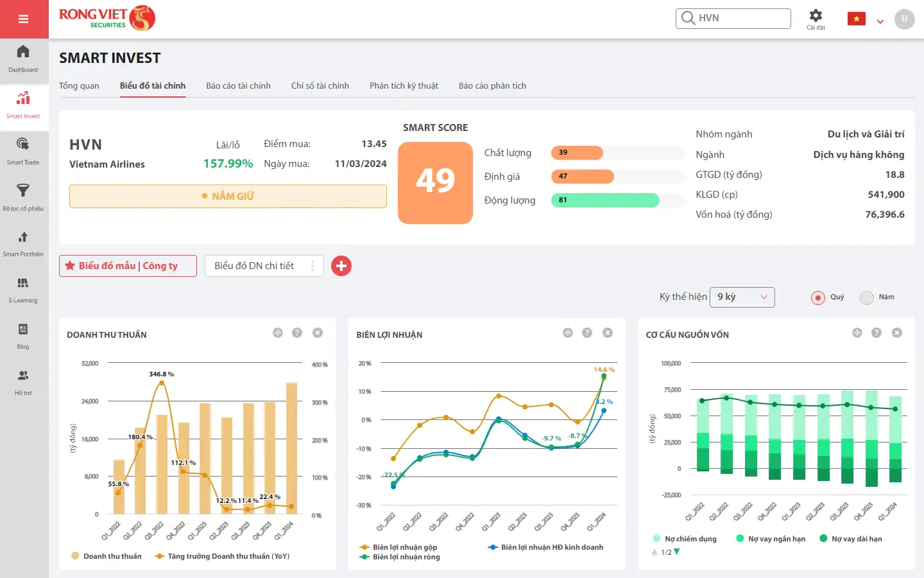Click the Vietnam flag language icon
The image size is (924, 578).
point(856,19)
